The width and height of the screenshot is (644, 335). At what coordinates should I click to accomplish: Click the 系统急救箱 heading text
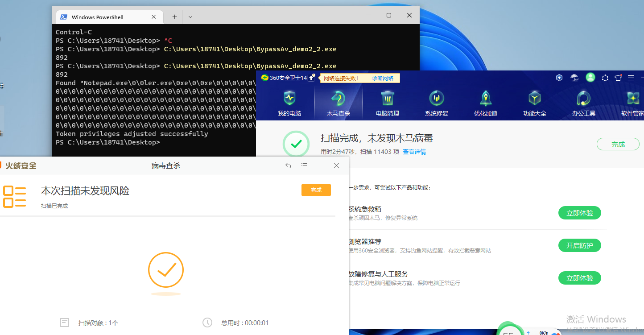(365, 209)
